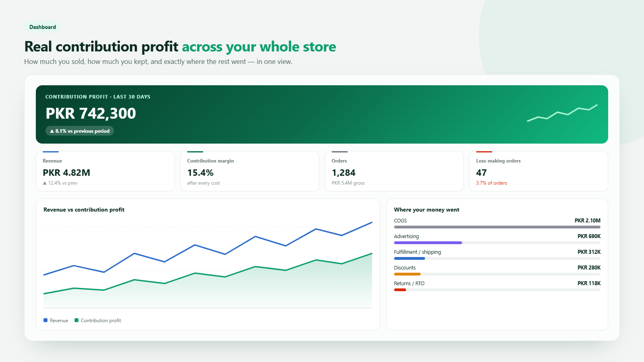Open the Loss-making orders card

pos(539,171)
